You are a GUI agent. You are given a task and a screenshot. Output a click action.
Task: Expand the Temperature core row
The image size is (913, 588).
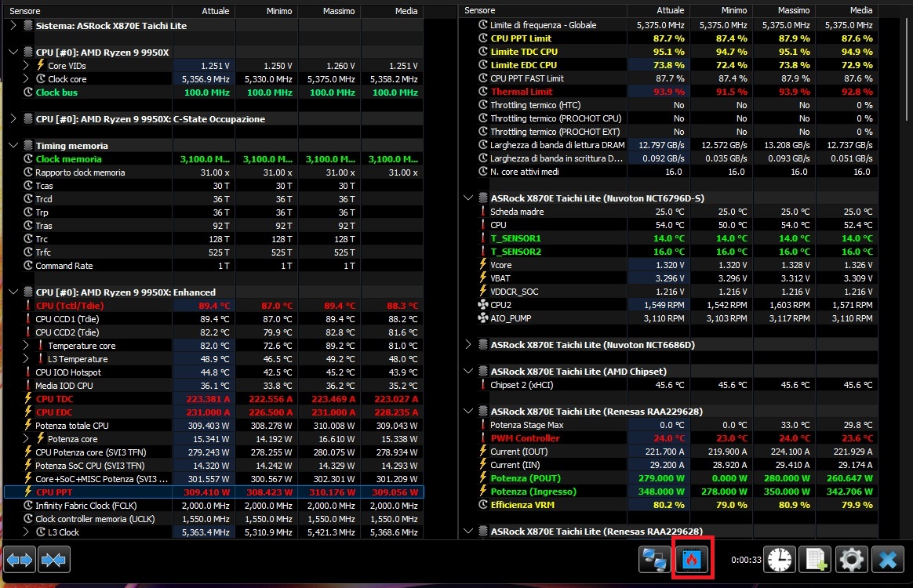pos(26,345)
